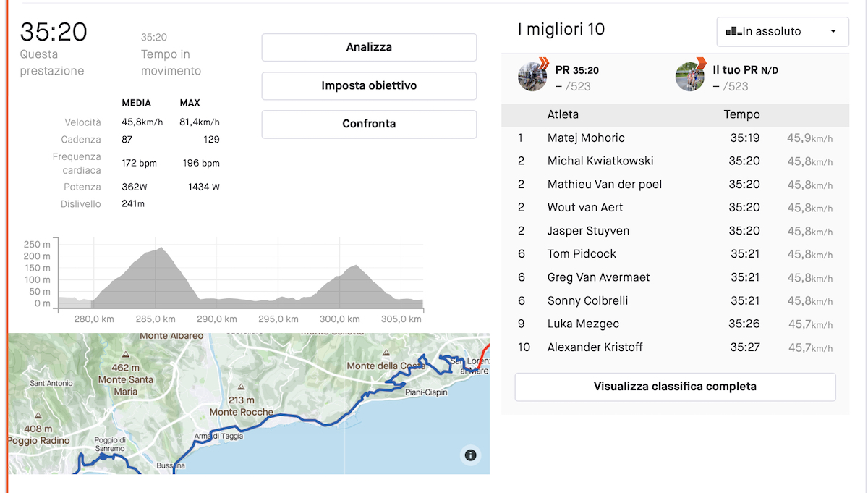Click the Analizza button
This screenshot has height=493, width=868.
[369, 47]
